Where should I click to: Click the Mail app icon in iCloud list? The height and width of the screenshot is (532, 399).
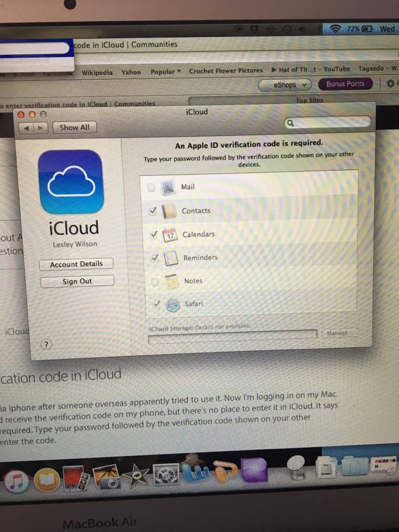pos(168,187)
